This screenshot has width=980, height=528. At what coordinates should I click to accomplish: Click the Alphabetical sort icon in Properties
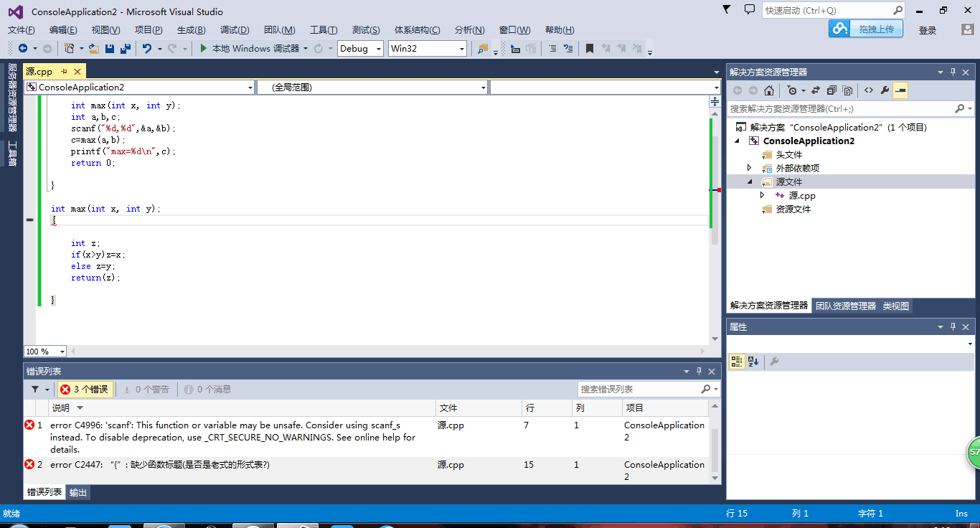point(753,362)
